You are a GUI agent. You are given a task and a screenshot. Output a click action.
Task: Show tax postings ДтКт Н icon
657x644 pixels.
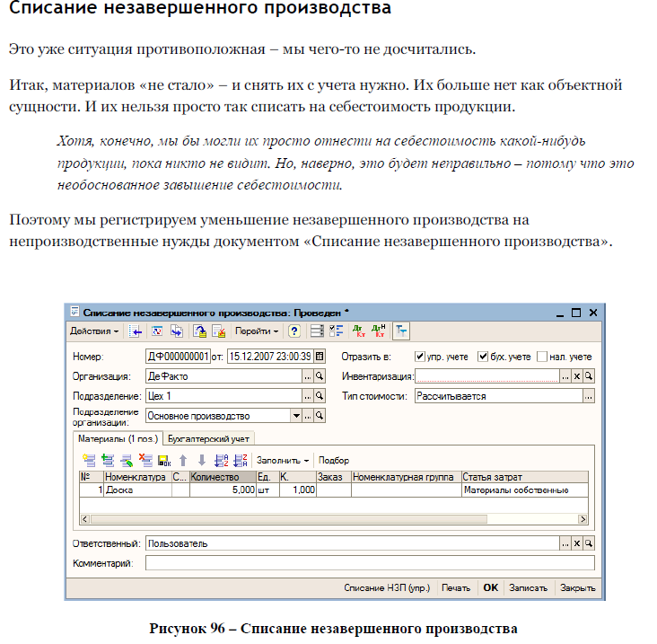click(379, 331)
